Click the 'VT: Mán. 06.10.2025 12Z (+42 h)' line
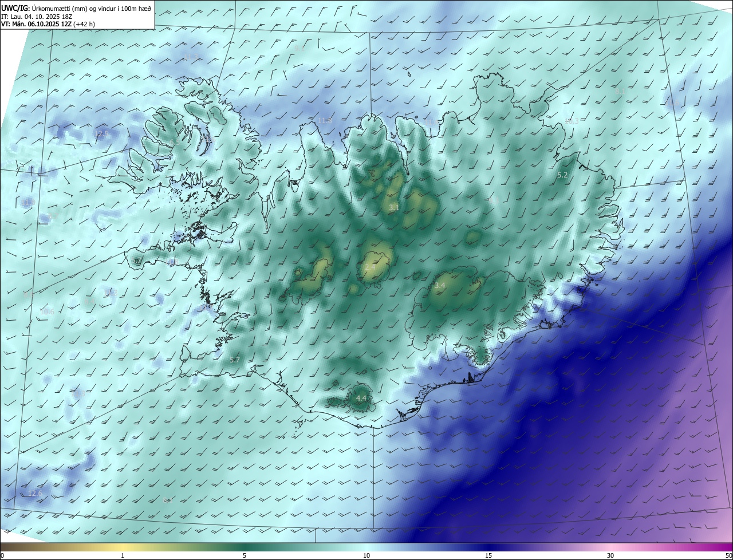This screenshot has width=733, height=560. coord(48,24)
